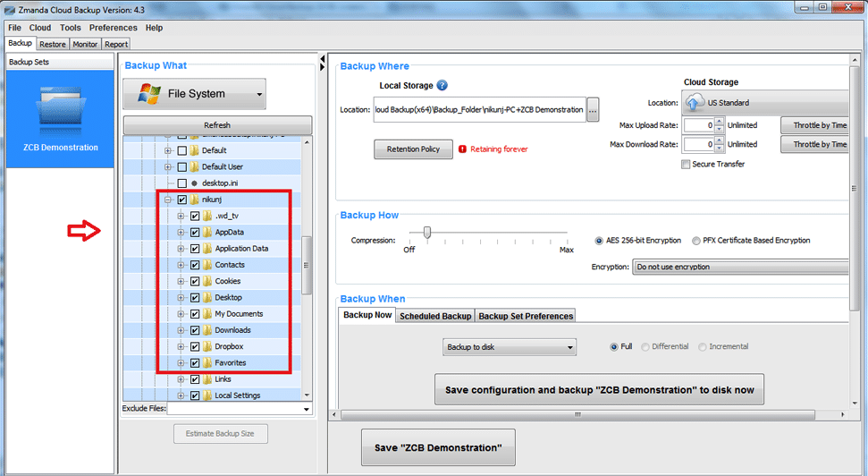Switch to the Scheduled Backup tab

(435, 316)
